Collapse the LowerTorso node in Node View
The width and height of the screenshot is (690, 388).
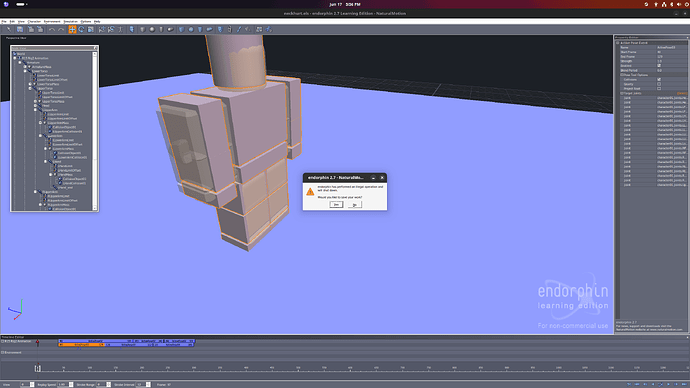click(x=25, y=71)
